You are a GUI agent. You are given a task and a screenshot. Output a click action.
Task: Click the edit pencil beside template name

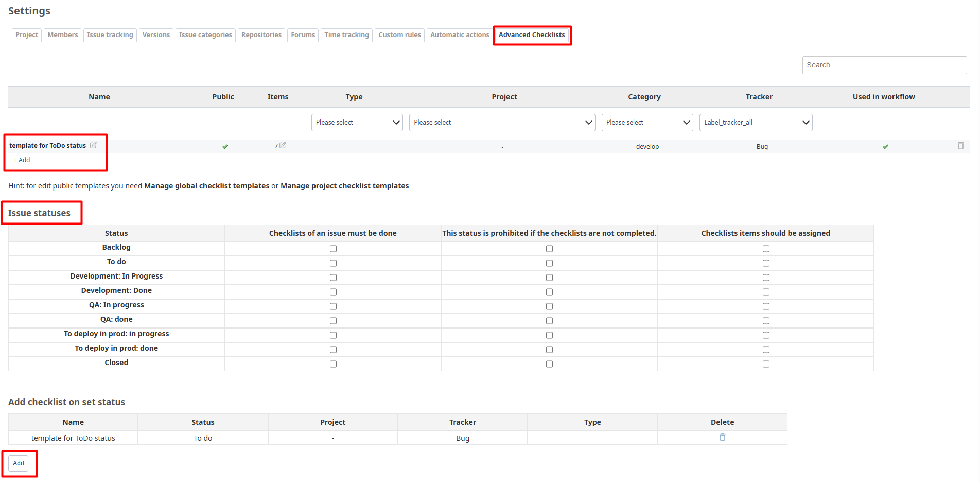93,145
